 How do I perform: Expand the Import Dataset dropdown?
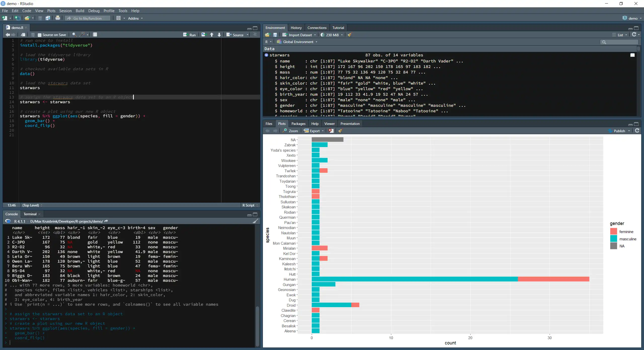coord(299,35)
